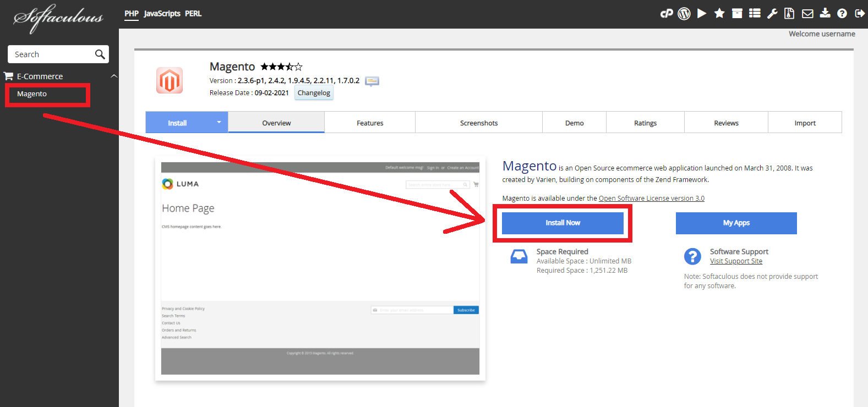Image resolution: width=868 pixels, height=407 pixels.
Task: Collapse the E-Commerce category chevron
Action: click(114, 76)
